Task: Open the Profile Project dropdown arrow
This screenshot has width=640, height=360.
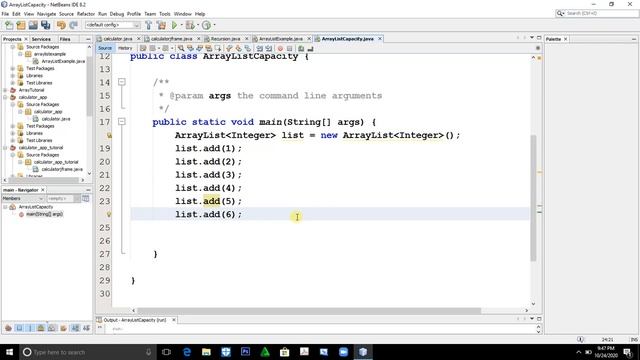Action: 214,25
